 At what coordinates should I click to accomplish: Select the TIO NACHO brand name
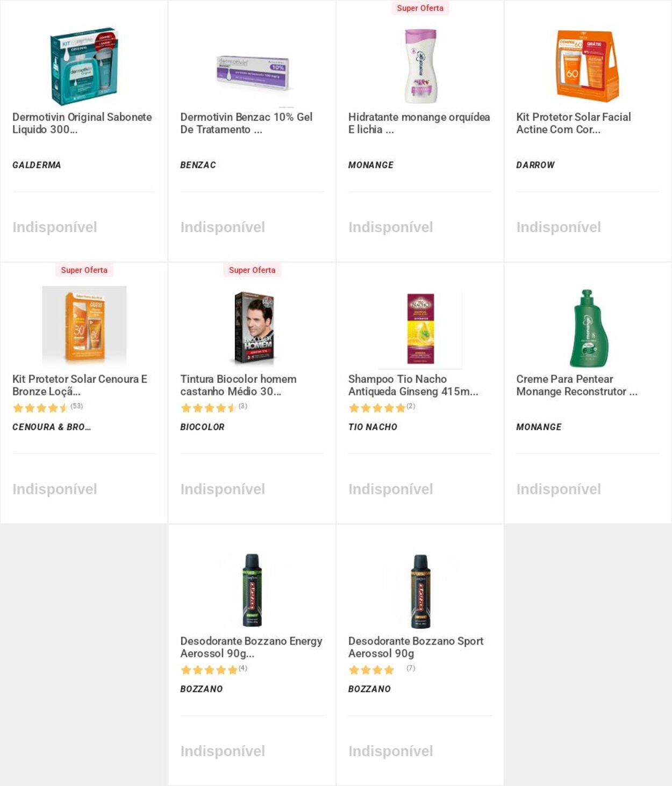373,427
